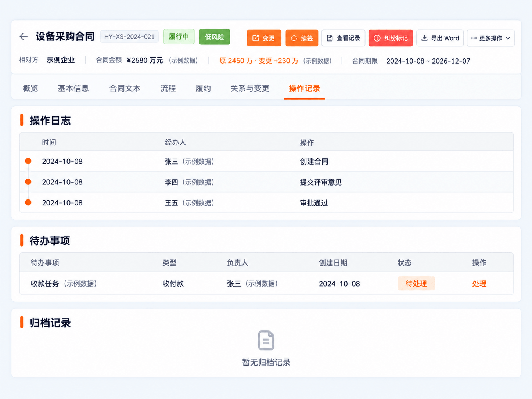Viewport: 532px width, 399px height.
Task: Click the 续签 renew button
Action: 302,38
